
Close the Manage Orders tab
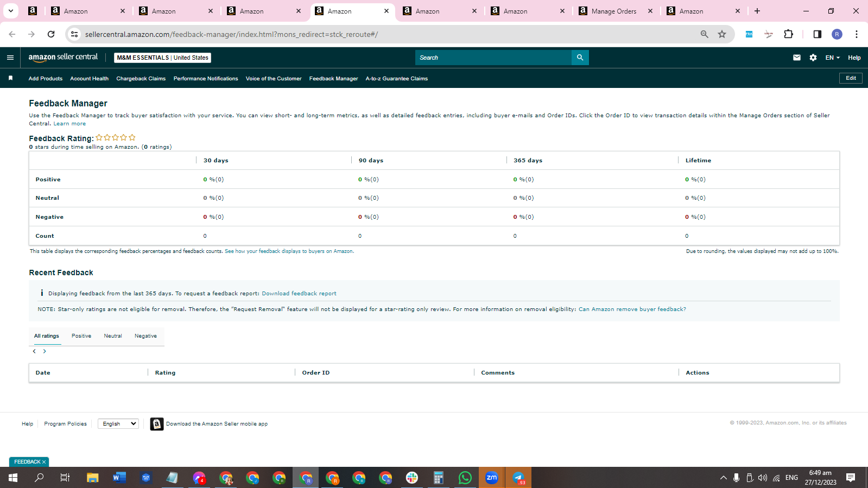tap(650, 11)
